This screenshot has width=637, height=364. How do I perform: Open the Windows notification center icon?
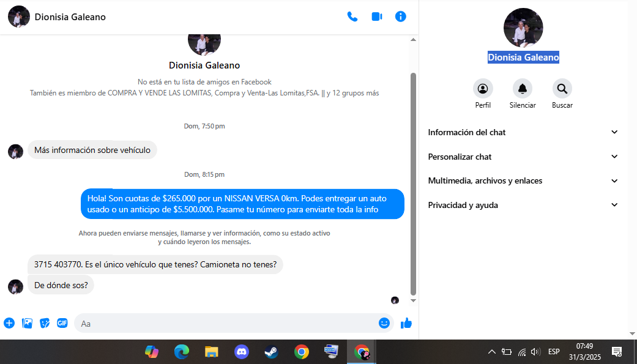pos(617,352)
